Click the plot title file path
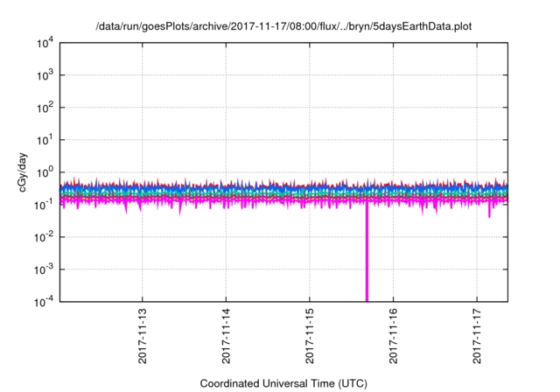 pyautogui.click(x=283, y=26)
